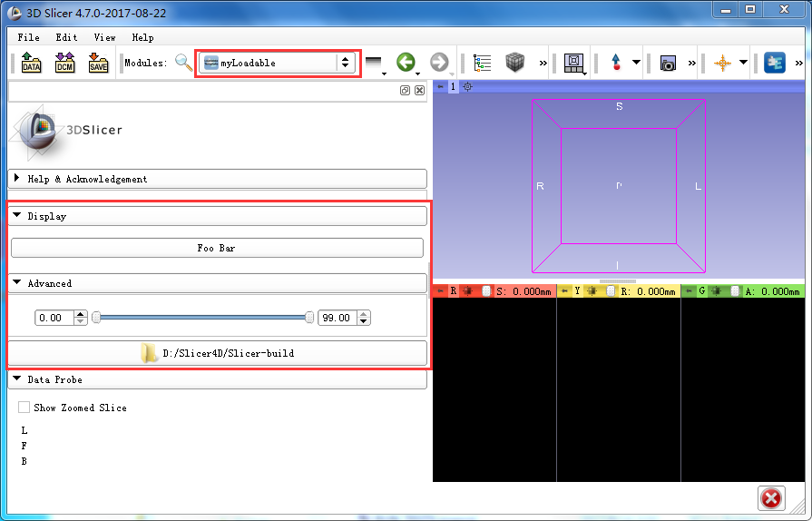Select the fiducial place arrow tool
The image size is (812, 521).
click(616, 63)
